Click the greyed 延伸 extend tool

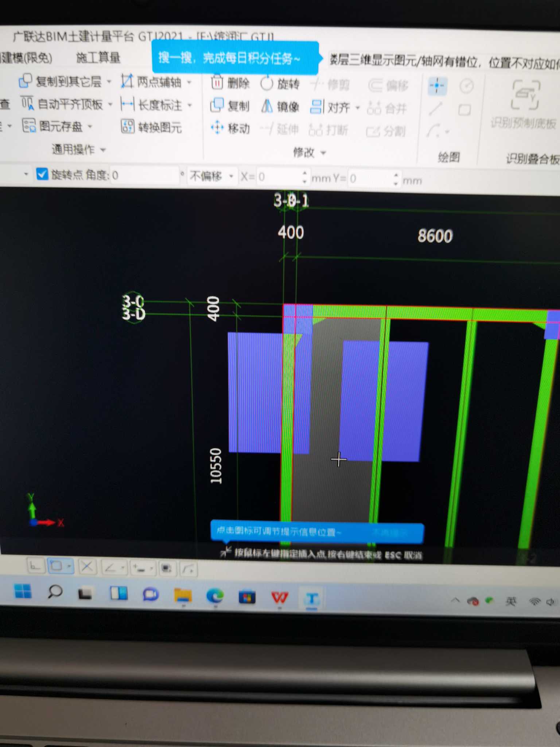(x=279, y=129)
